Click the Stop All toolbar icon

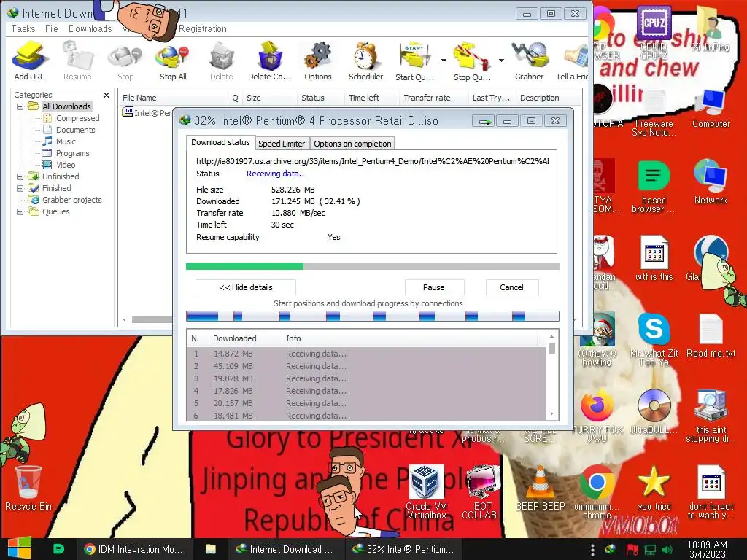[173, 61]
